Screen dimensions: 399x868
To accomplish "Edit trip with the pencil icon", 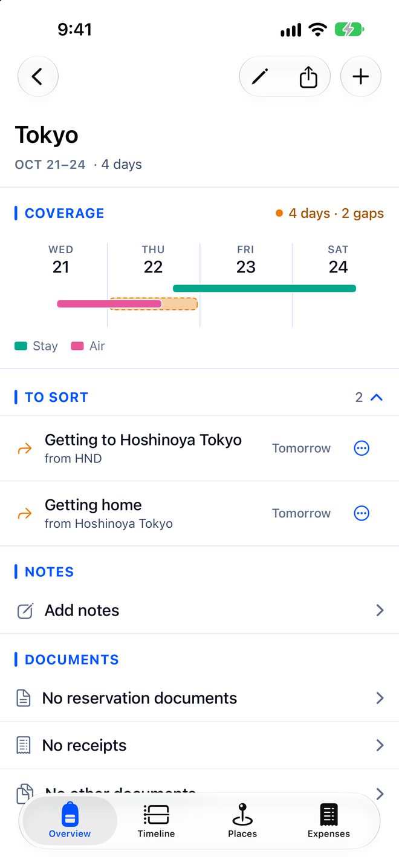I will (x=260, y=77).
